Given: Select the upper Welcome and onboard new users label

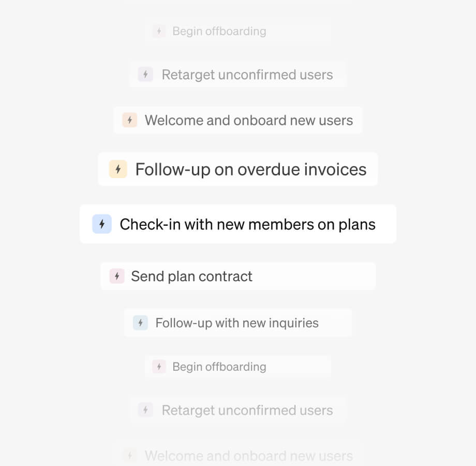Looking at the screenshot, I should click(x=248, y=121).
